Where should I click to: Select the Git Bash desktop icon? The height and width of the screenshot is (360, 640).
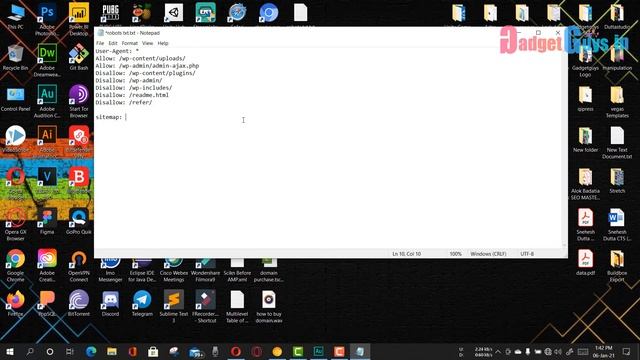pyautogui.click(x=79, y=58)
